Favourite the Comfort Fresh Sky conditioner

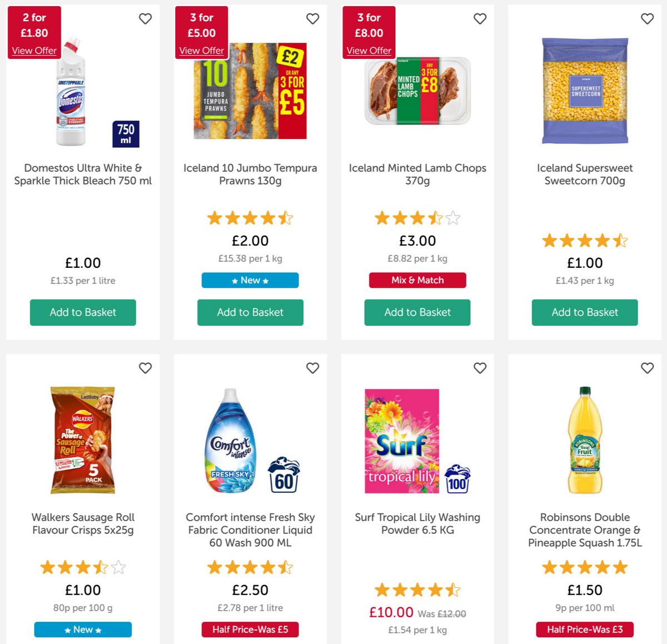point(312,368)
